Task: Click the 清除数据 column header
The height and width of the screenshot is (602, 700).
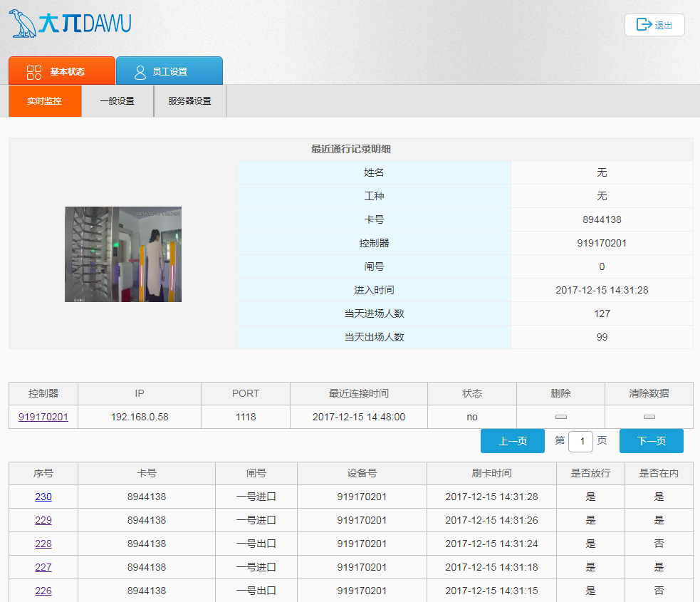Action: tap(649, 393)
